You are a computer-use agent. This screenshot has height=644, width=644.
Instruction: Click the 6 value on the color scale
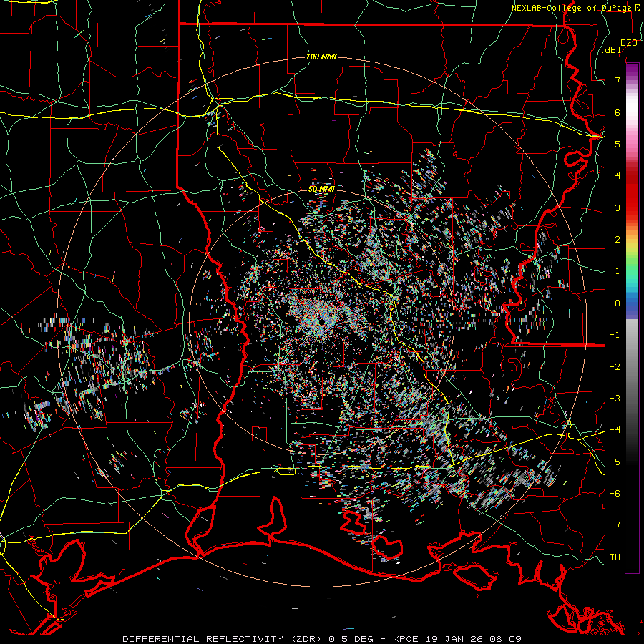[x=618, y=112]
